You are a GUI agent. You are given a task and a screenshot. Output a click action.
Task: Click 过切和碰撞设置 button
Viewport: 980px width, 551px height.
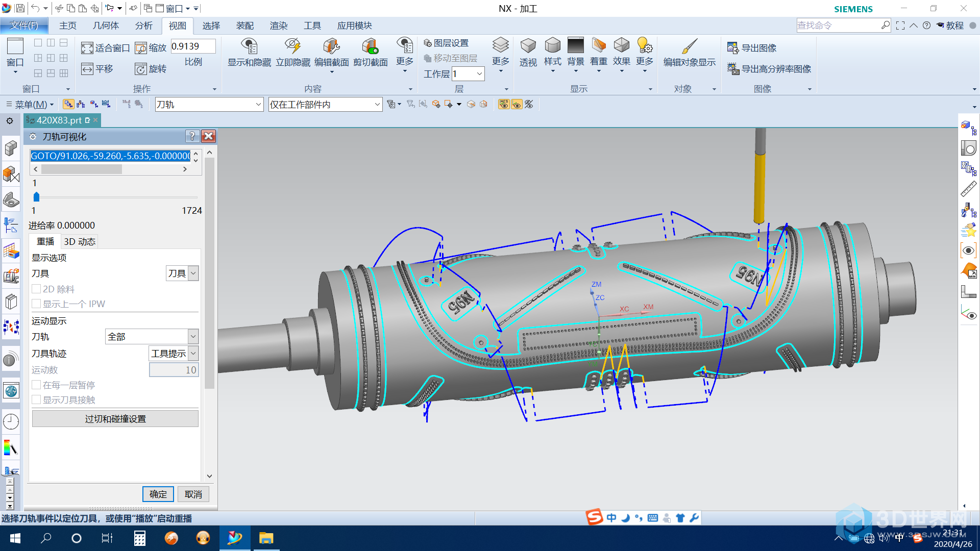pyautogui.click(x=115, y=419)
